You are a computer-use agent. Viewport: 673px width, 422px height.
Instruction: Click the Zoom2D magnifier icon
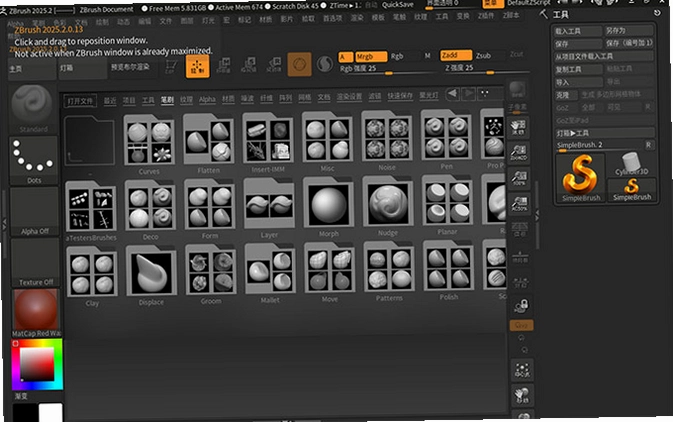[518, 152]
